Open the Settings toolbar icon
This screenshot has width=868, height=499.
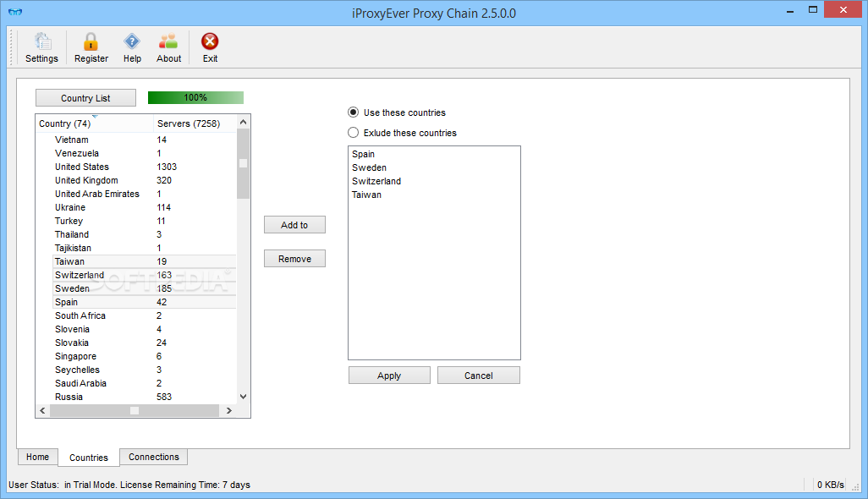pyautogui.click(x=42, y=47)
